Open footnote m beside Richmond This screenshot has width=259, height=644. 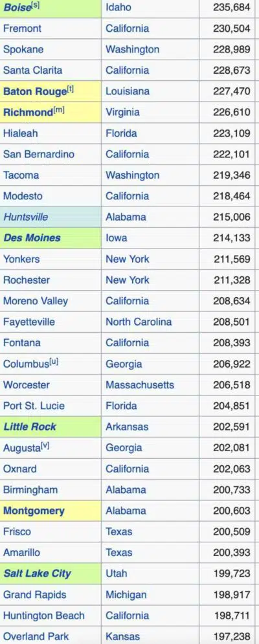(x=59, y=111)
